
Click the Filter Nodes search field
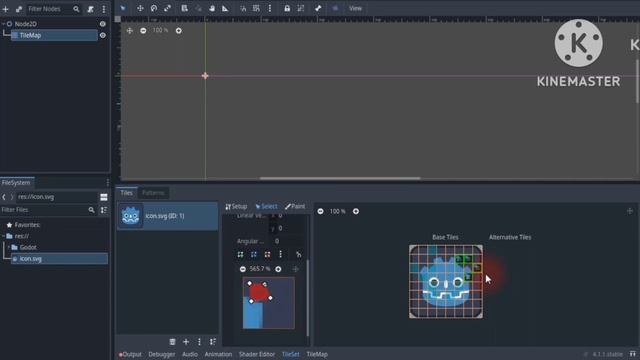point(53,9)
